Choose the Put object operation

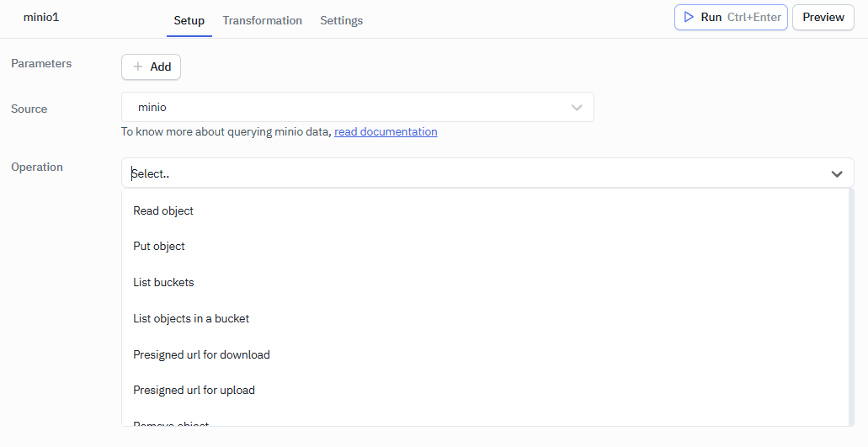(159, 246)
